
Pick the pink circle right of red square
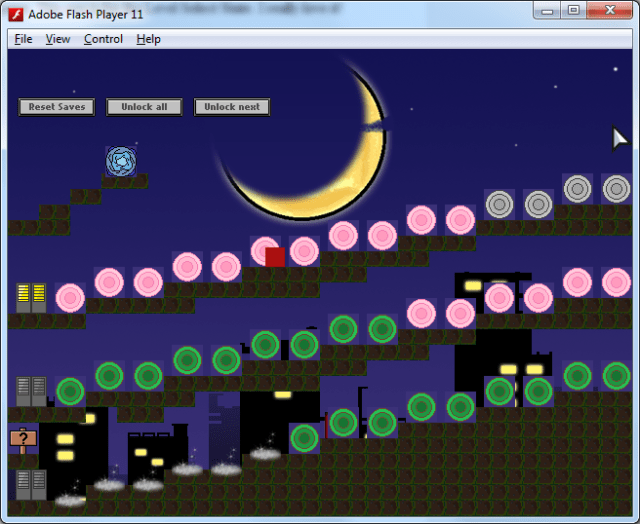(x=304, y=251)
